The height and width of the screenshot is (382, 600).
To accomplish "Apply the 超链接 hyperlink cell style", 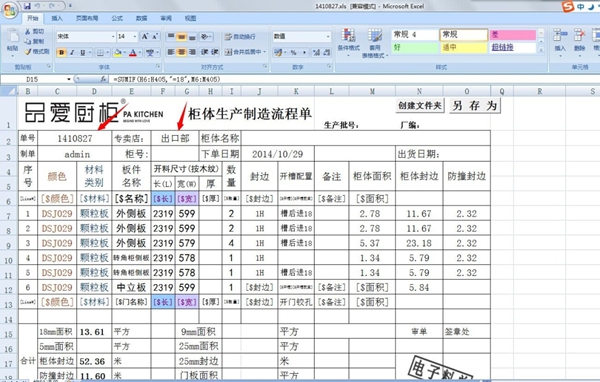I will click(513, 47).
